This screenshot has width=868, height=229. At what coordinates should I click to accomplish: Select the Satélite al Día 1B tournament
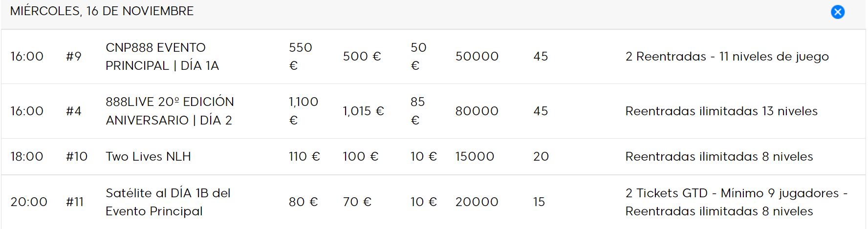click(168, 202)
